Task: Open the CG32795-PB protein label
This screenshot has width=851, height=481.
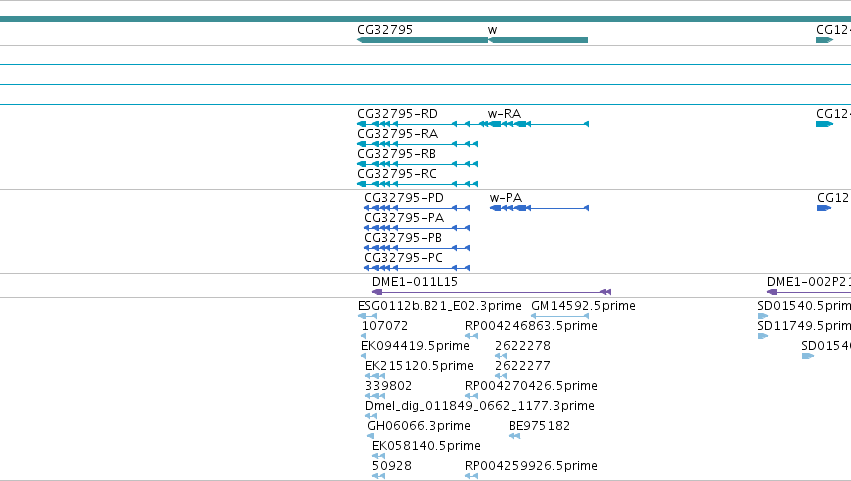Action: [403, 238]
